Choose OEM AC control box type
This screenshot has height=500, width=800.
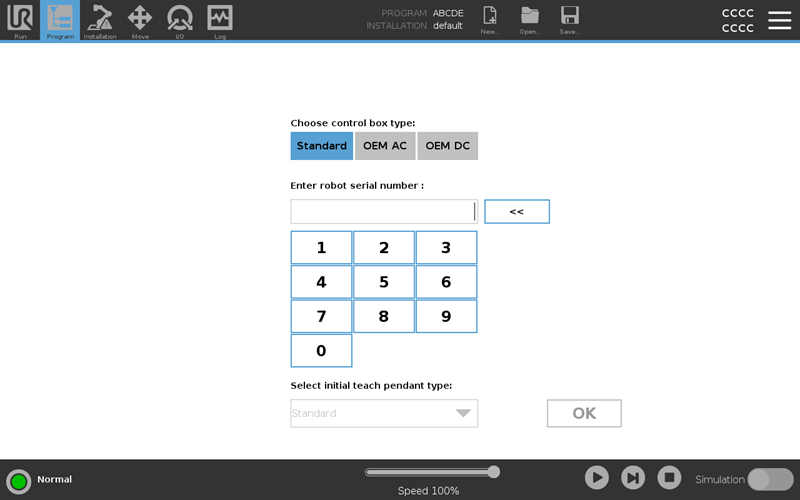coord(385,146)
